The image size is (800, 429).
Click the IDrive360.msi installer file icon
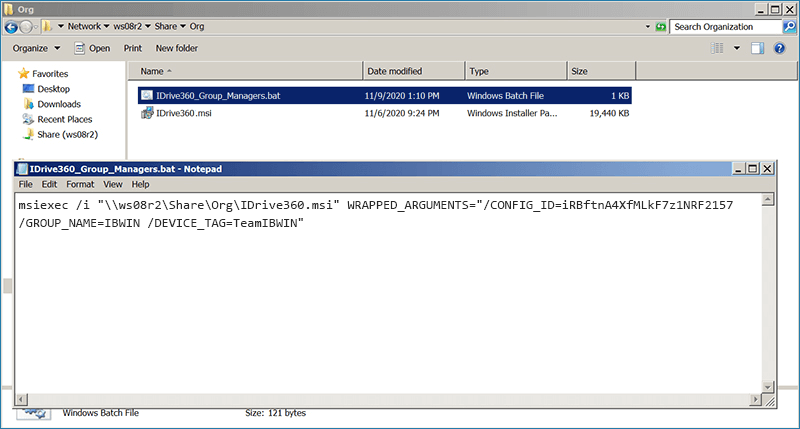click(146, 114)
